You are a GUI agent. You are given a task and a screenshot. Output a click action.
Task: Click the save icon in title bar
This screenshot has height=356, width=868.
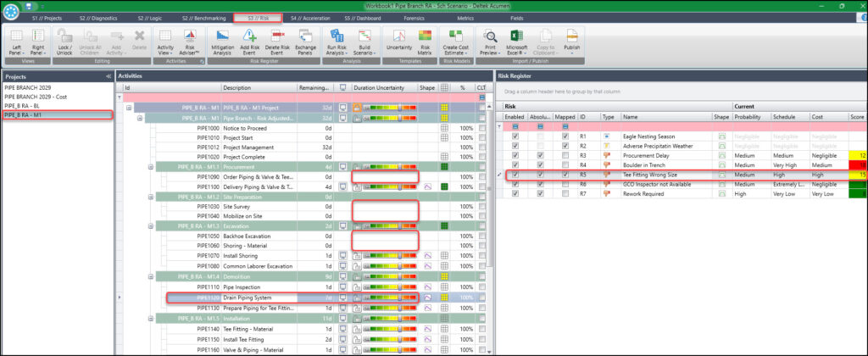(x=28, y=6)
